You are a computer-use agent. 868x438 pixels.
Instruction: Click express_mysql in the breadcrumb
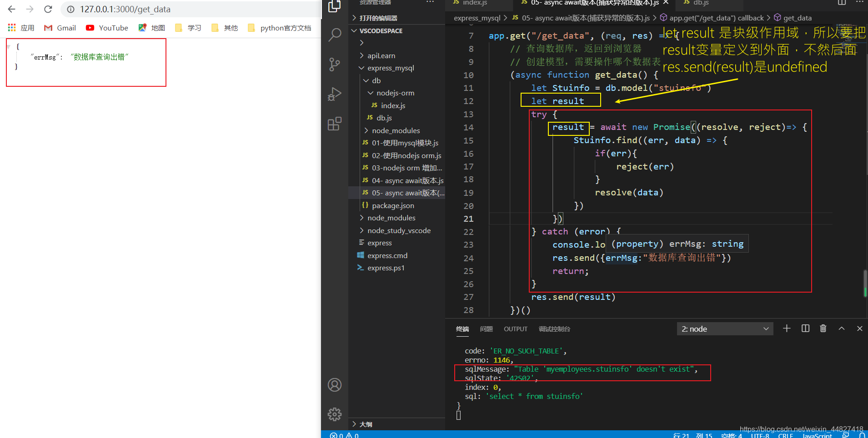point(477,18)
